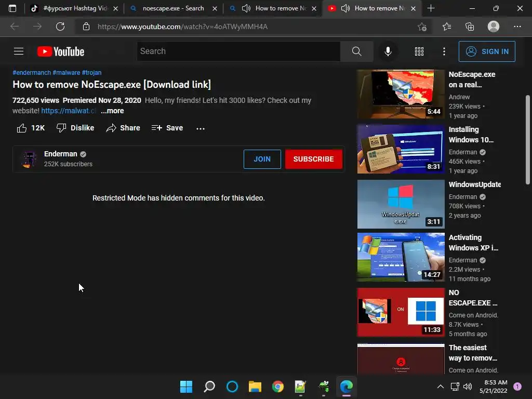Join the Enderman channel
This screenshot has width=532, height=399.
(262, 159)
